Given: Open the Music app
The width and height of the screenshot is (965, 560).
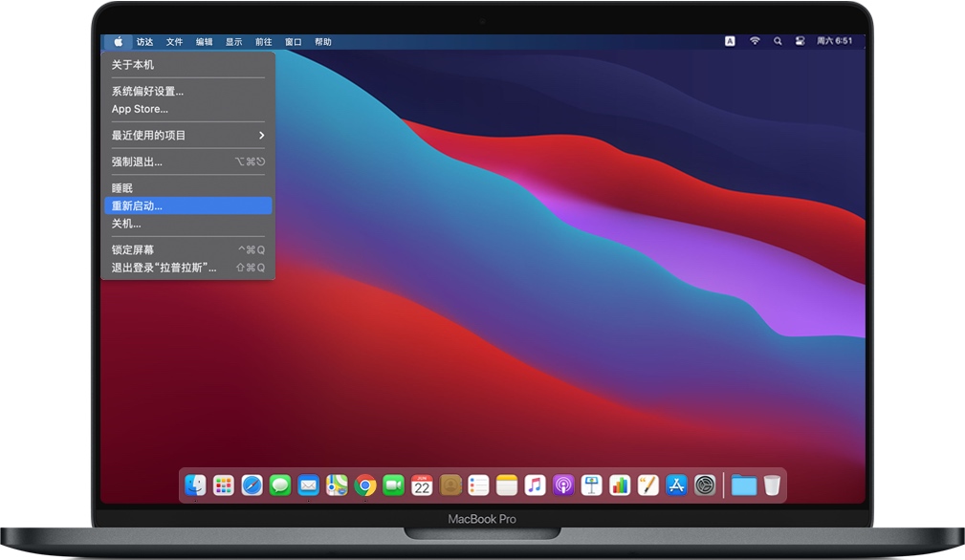Looking at the screenshot, I should pyautogui.click(x=534, y=485).
